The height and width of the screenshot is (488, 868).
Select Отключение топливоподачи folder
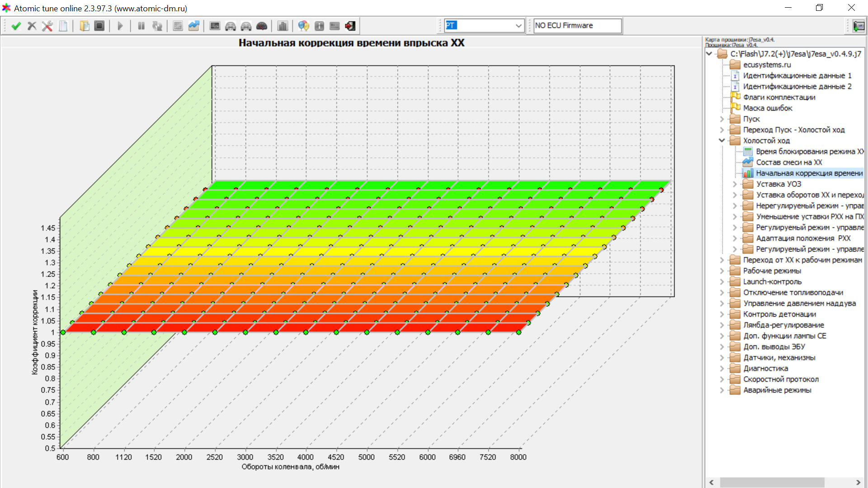[793, 292]
